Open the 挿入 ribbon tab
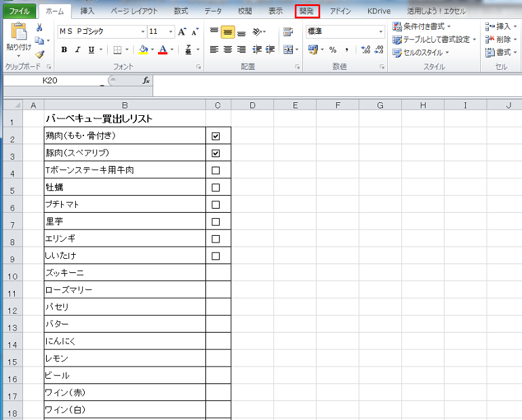The width and height of the screenshot is (522, 420). pyautogui.click(x=87, y=11)
